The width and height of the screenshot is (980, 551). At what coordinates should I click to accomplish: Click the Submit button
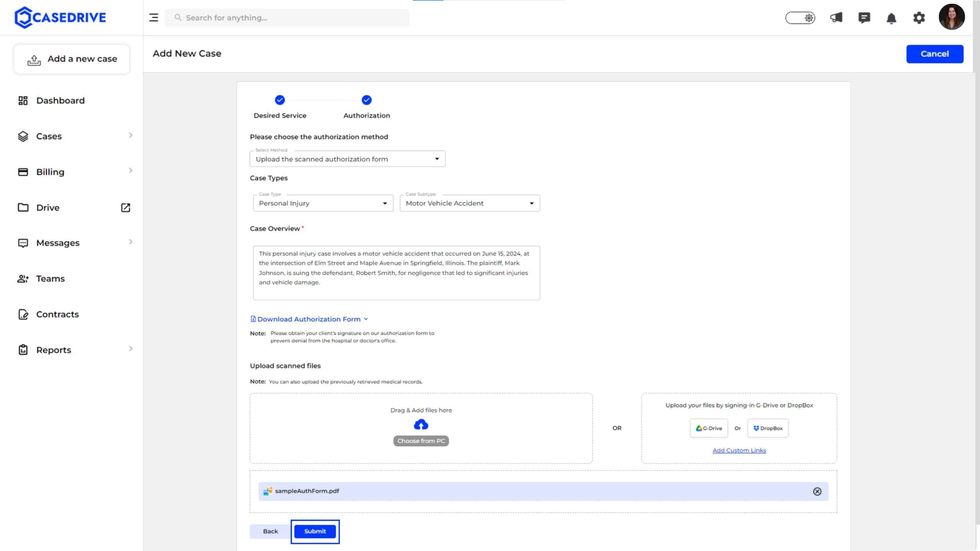(x=315, y=531)
